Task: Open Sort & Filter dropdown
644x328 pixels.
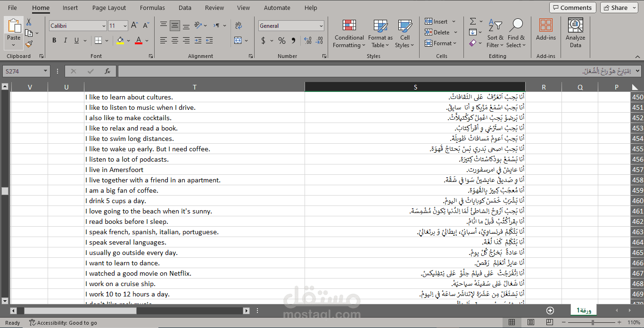Action: tap(495, 33)
